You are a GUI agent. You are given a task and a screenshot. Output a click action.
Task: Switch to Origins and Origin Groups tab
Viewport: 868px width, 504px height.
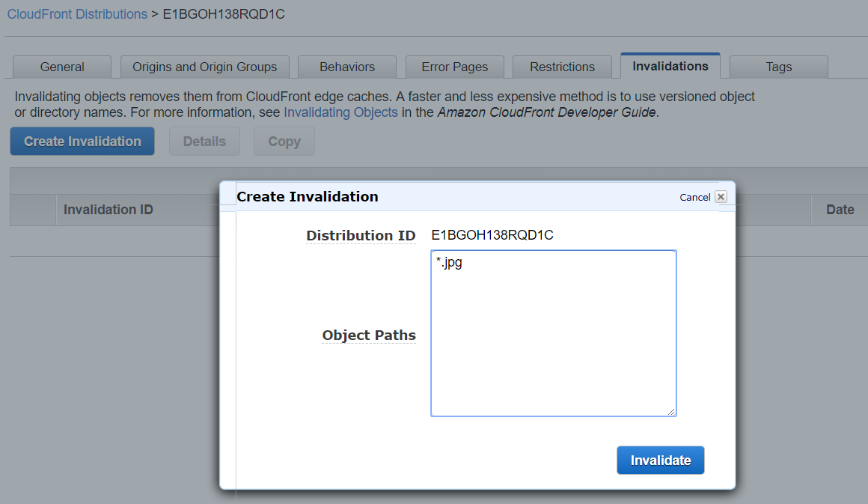(205, 67)
